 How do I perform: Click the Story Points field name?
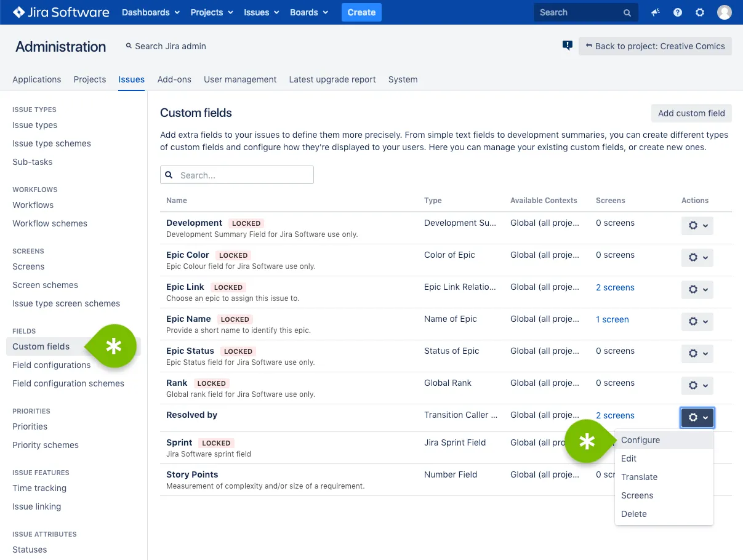pyautogui.click(x=192, y=474)
